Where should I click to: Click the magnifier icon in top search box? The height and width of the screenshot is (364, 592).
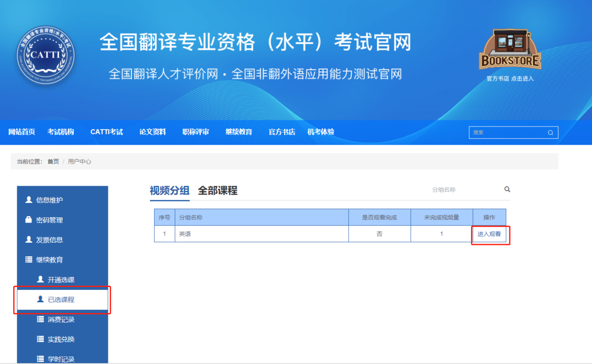click(550, 133)
